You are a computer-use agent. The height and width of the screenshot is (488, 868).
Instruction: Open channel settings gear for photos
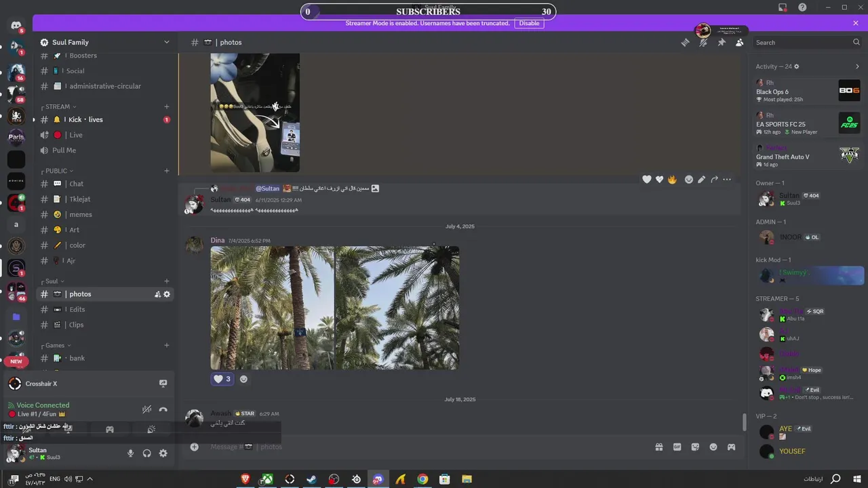(167, 294)
